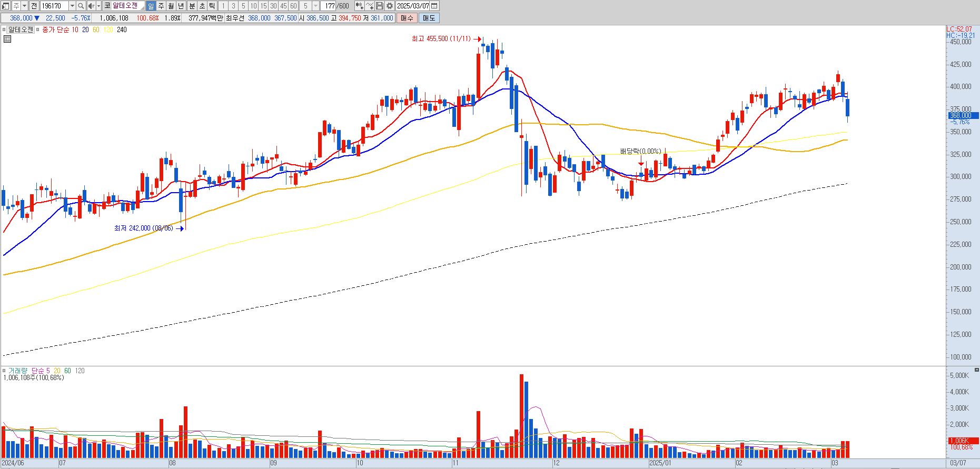Image resolution: width=980 pixels, height=469 pixels.
Task: Expand the 주 market type dropdown arrow
Action: coord(24,6)
